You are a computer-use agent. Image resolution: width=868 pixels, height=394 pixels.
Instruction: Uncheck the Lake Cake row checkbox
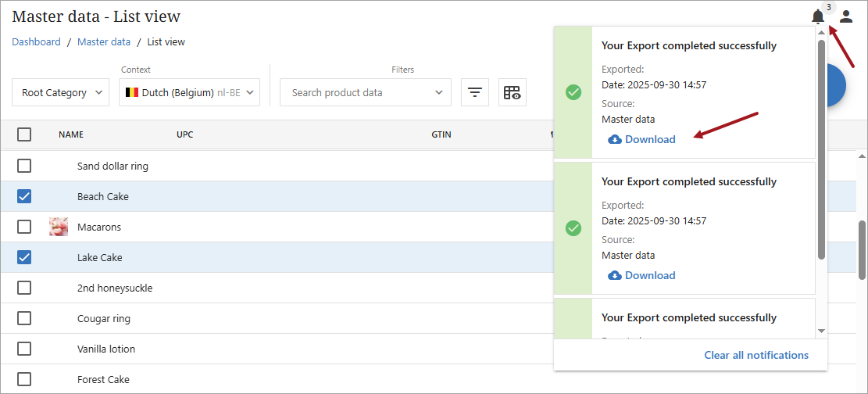[x=24, y=257]
